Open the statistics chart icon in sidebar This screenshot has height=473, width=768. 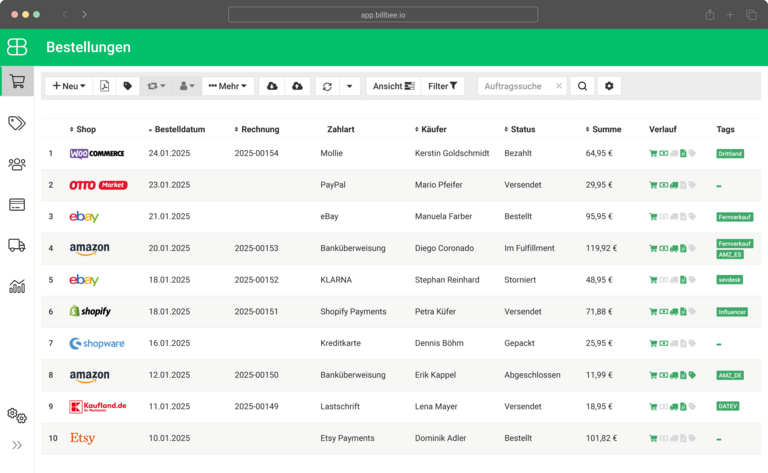tap(17, 286)
